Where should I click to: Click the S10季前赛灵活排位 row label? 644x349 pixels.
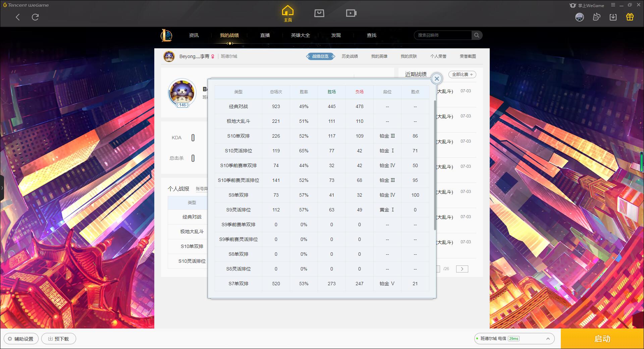point(238,180)
